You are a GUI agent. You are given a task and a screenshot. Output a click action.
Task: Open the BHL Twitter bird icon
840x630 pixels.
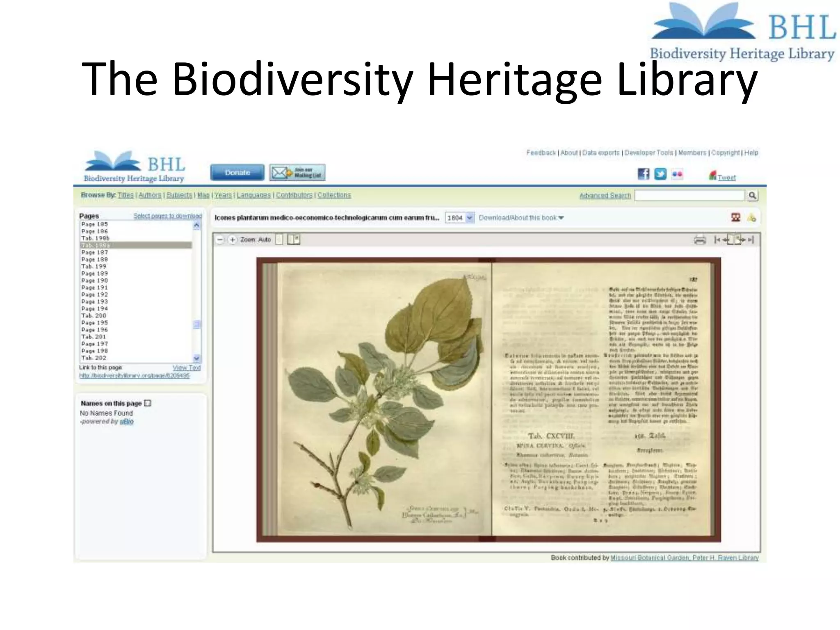point(660,174)
